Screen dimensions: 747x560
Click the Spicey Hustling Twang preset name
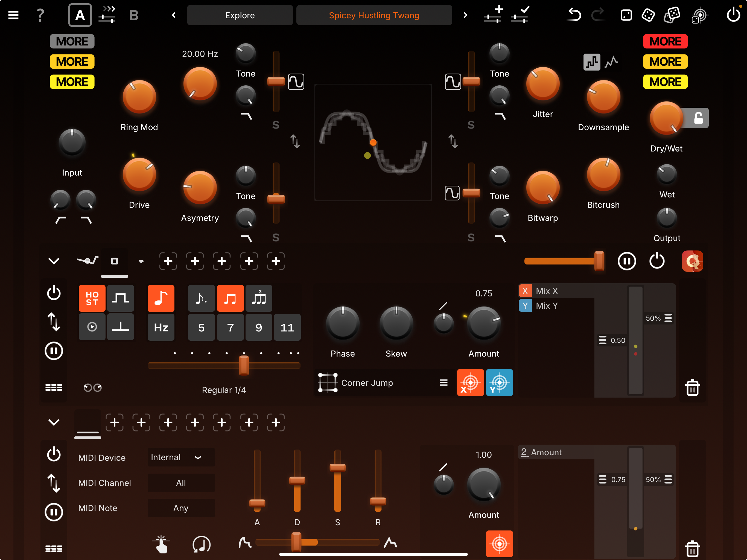click(x=374, y=15)
